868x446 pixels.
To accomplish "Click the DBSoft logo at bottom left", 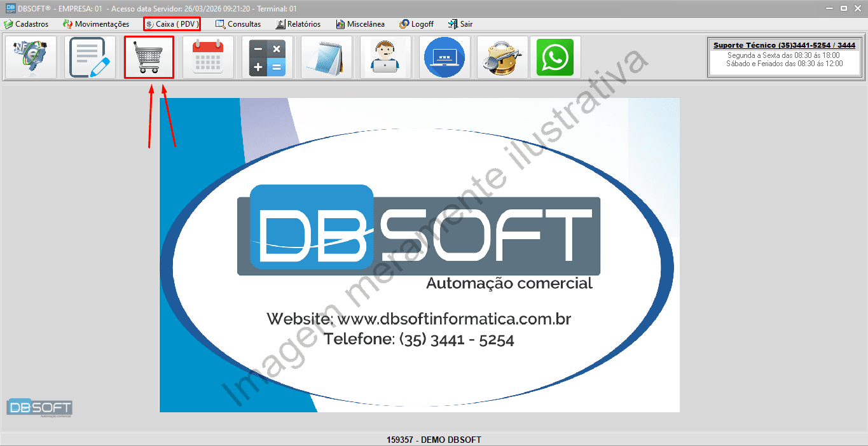I will (x=39, y=408).
